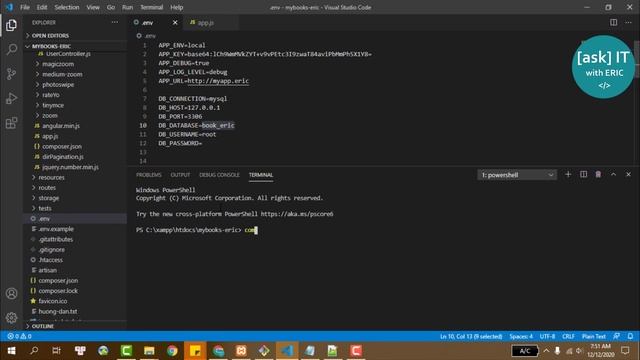Image resolution: width=640 pixels, height=360 pixels.
Task: Go to line via Ln 10, Col 13 item
Action: click(x=471, y=336)
